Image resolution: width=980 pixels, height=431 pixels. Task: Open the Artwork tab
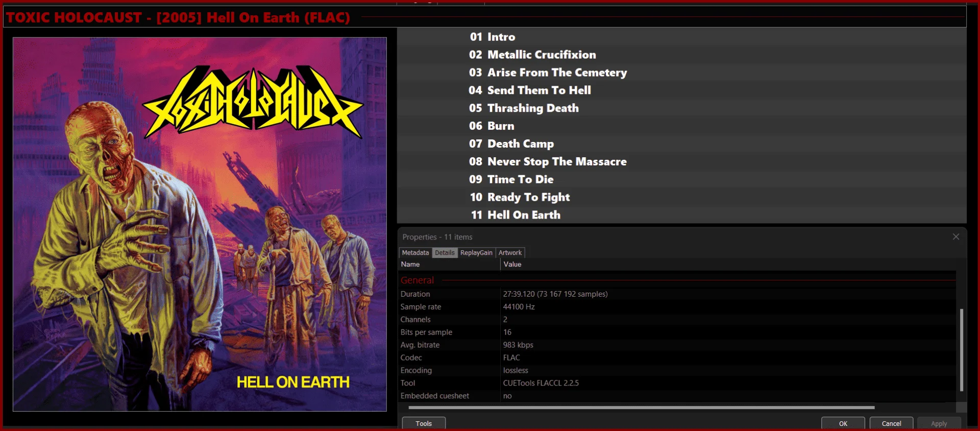pos(510,253)
